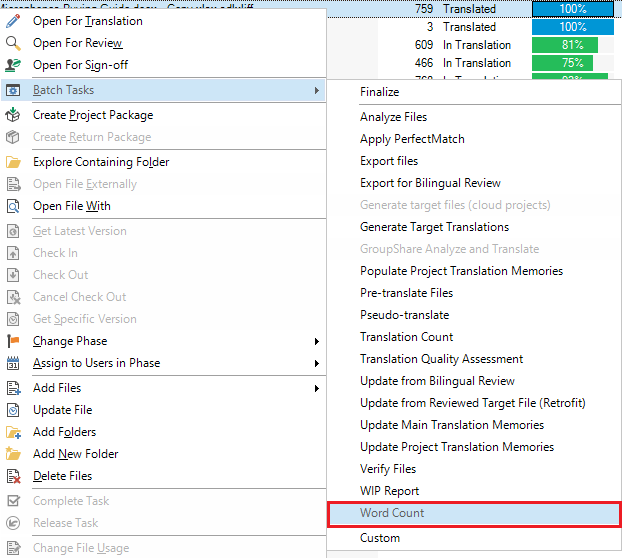Click the 609 word count cell
Viewport: 622px width, 558px height.
click(x=424, y=45)
